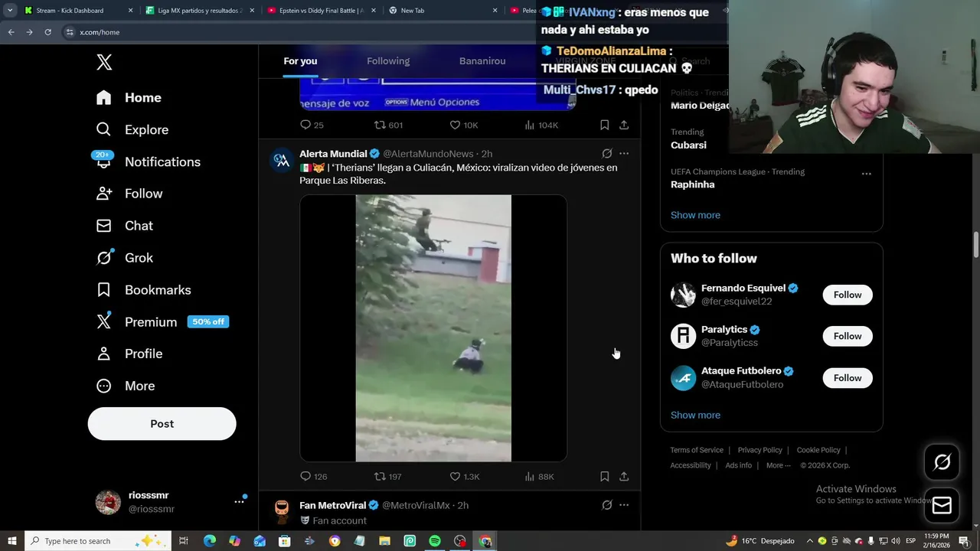
Task: Switch to the Following tab
Action: (x=388, y=61)
